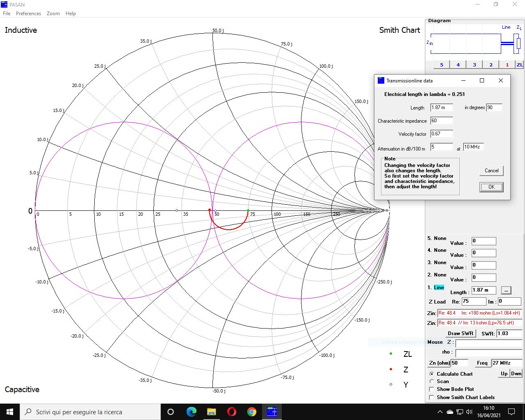Select diagram element slot 3
The width and height of the screenshot is (525, 420).
(475, 65)
